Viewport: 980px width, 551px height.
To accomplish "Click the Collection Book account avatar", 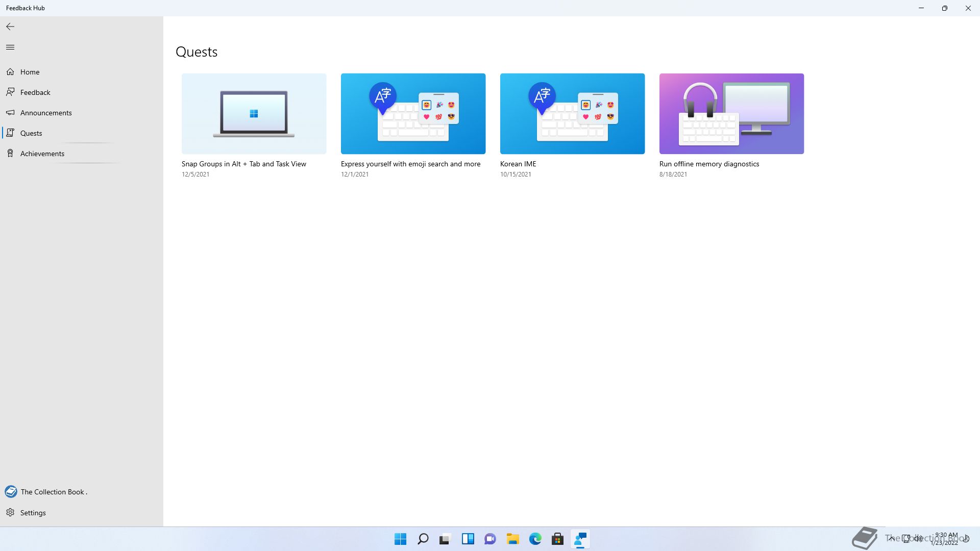I will (11, 492).
